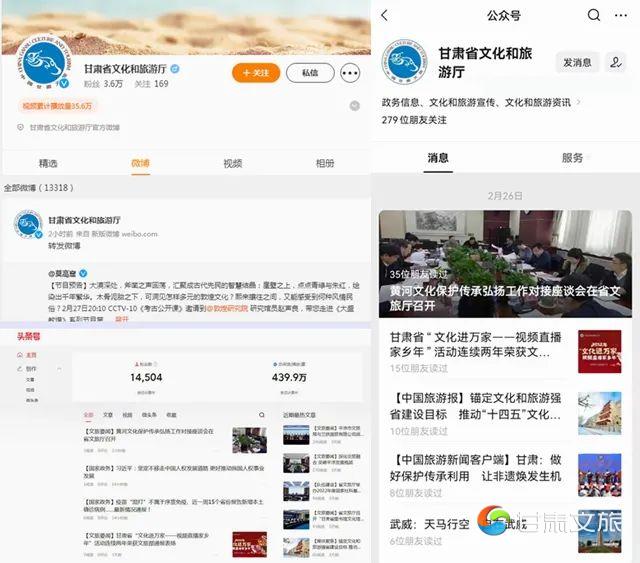Open 头条号 article 【文旅要闻】黄河文化保护传承弘扬工作对接座谈会
Viewport: 640px width, 563px height.
pyautogui.click(x=149, y=435)
